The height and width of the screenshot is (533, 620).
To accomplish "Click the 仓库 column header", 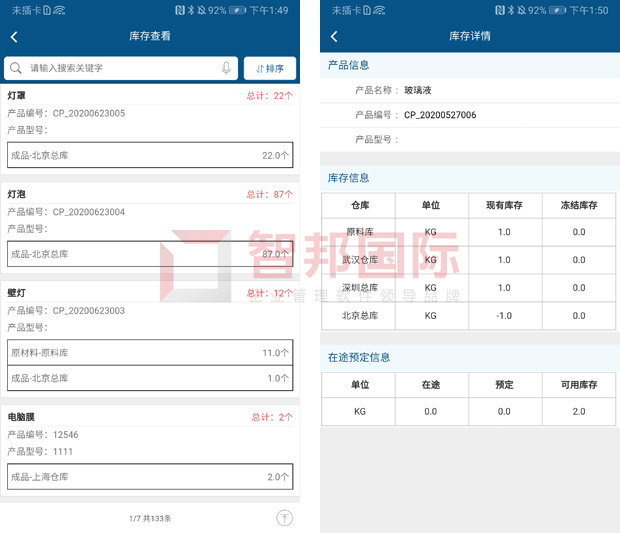I will (x=360, y=205).
